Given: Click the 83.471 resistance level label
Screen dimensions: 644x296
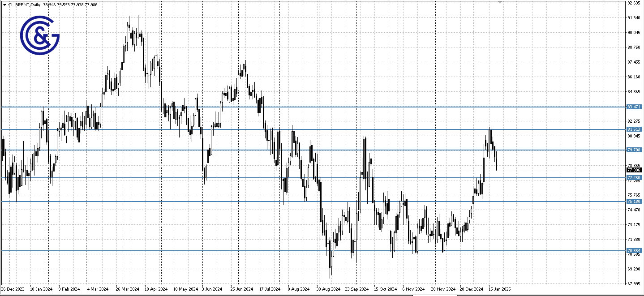Looking at the screenshot, I should (634, 107).
